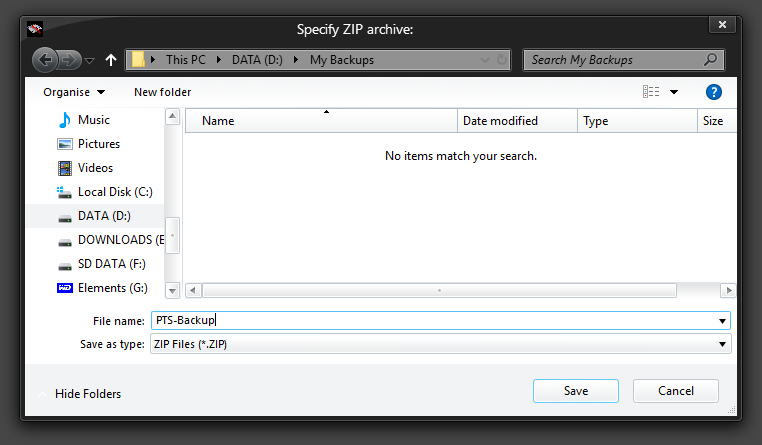Image resolution: width=762 pixels, height=445 pixels.
Task: Click the search magnifier icon
Action: [710, 60]
